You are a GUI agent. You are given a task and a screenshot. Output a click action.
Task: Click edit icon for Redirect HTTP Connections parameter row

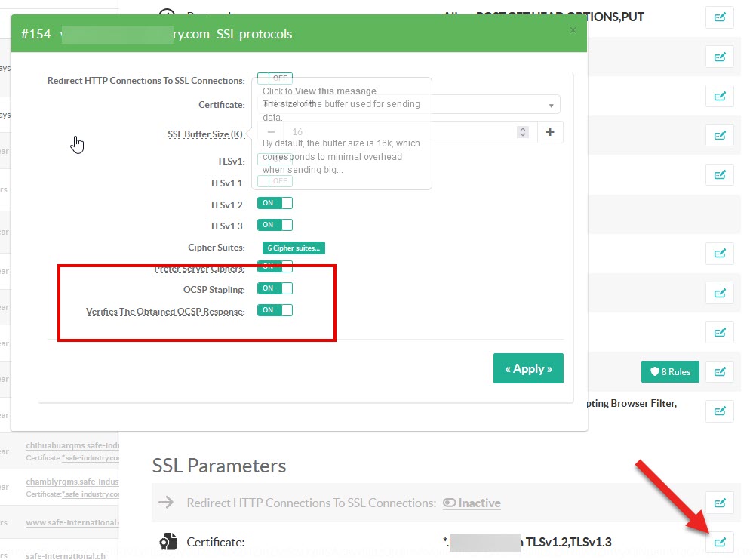719,503
